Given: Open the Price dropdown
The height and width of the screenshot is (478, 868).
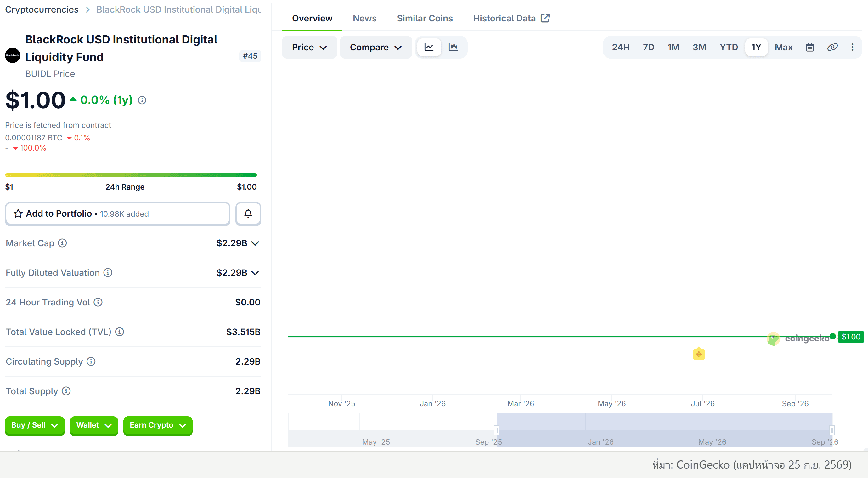Looking at the screenshot, I should pos(309,47).
